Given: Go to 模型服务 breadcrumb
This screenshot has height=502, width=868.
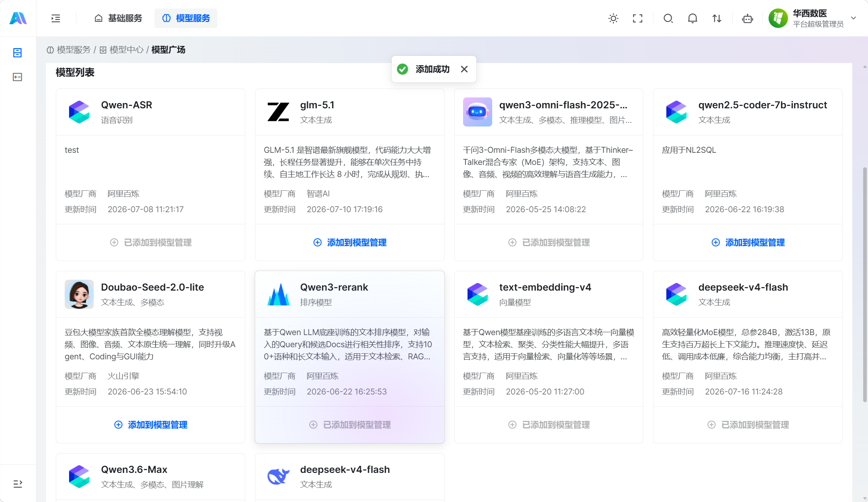Looking at the screenshot, I should click(x=69, y=50).
